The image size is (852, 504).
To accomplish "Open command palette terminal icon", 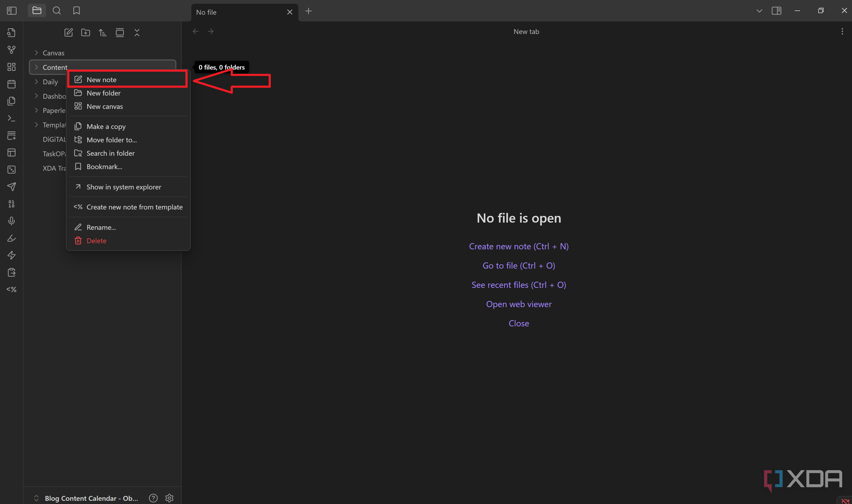I will (12, 118).
